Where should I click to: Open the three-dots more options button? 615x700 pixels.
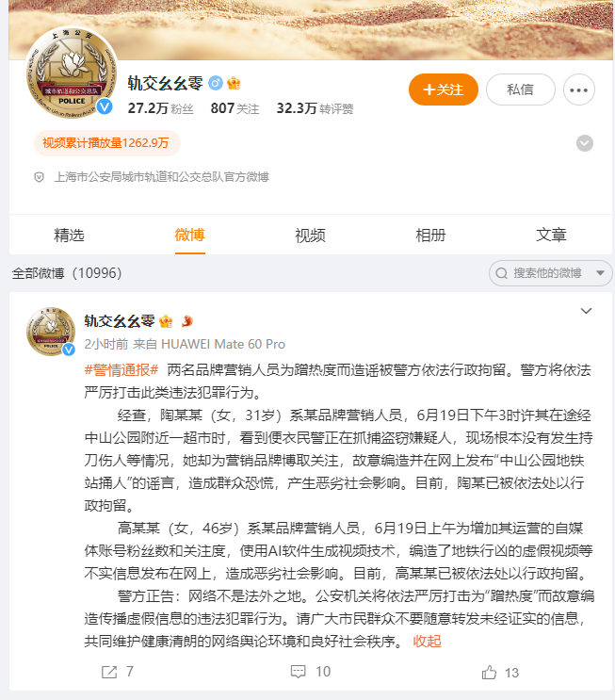coord(579,90)
